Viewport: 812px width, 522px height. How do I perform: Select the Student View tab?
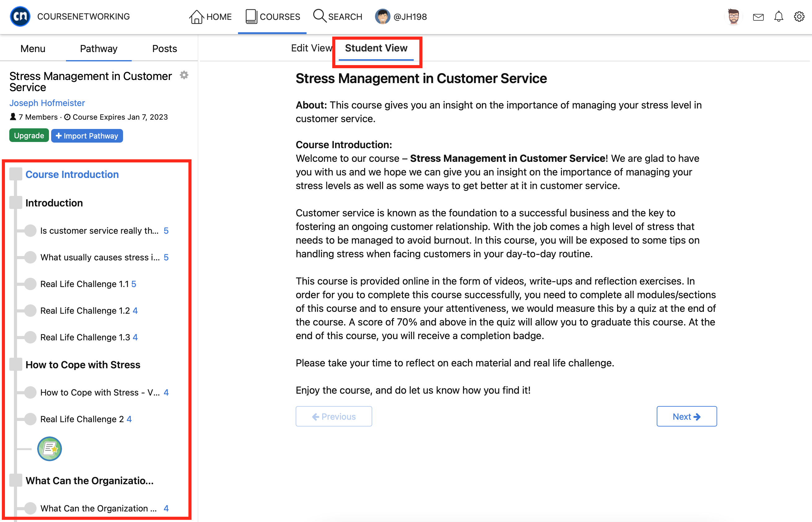(x=376, y=48)
